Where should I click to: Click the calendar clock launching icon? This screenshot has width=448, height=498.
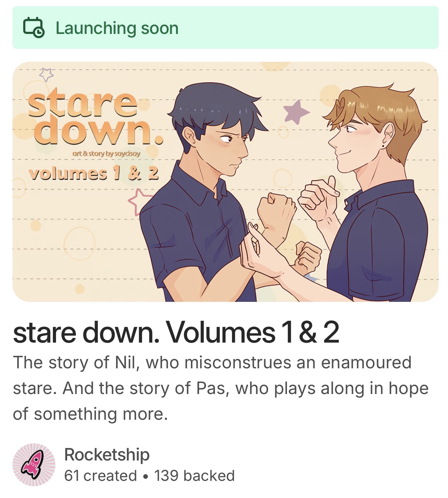[x=34, y=28]
